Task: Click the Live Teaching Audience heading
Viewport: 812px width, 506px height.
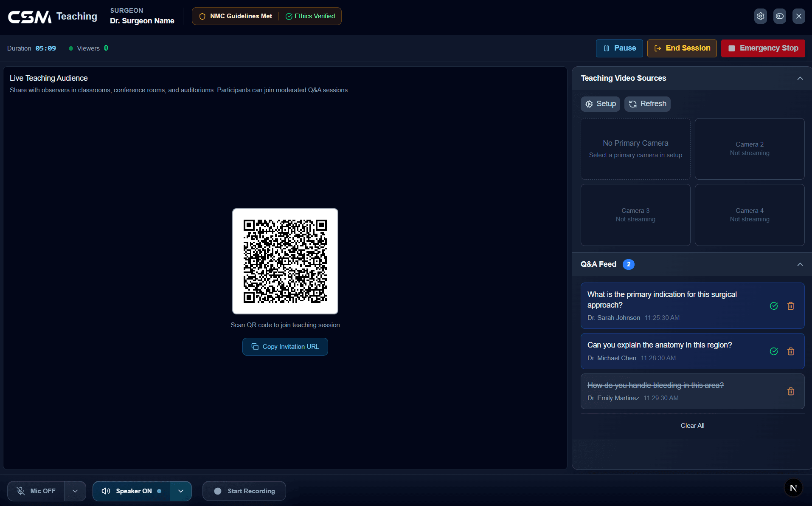Action: [x=49, y=78]
